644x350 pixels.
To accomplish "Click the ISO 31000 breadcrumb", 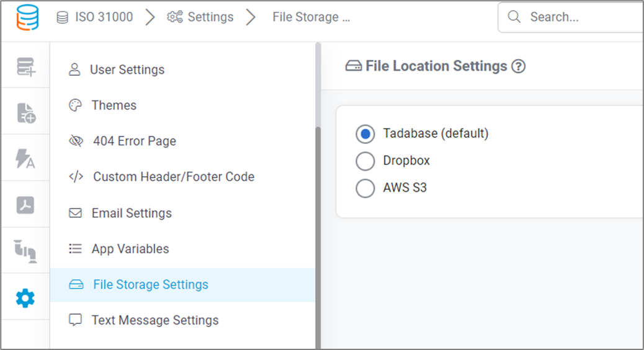I will [x=95, y=17].
